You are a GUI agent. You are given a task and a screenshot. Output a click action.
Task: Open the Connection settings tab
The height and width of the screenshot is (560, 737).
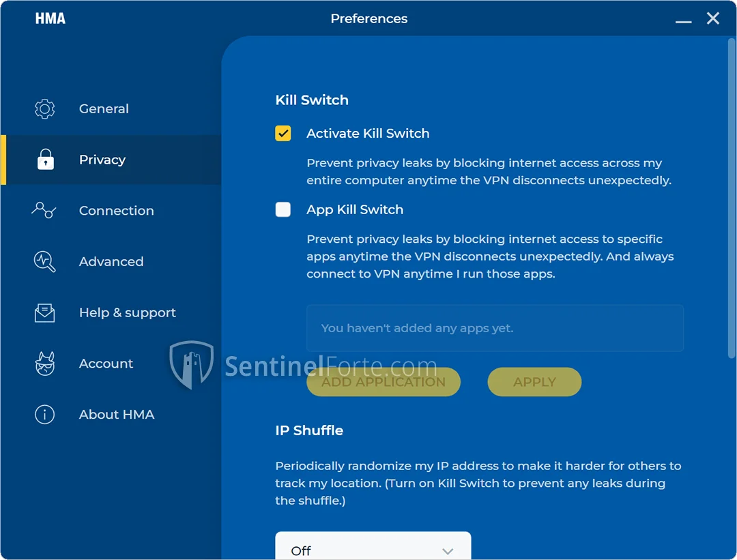pos(116,211)
